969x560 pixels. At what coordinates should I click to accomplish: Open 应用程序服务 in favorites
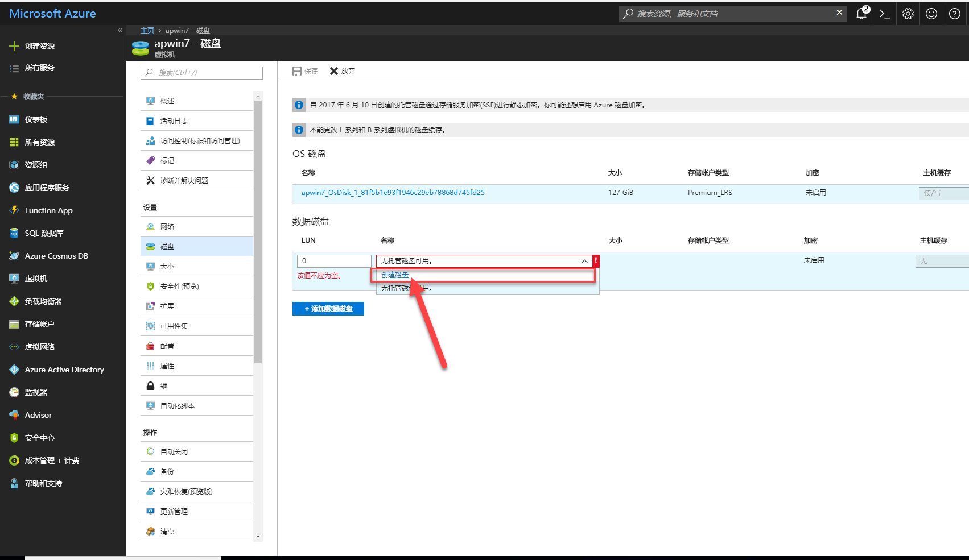pyautogui.click(x=47, y=188)
